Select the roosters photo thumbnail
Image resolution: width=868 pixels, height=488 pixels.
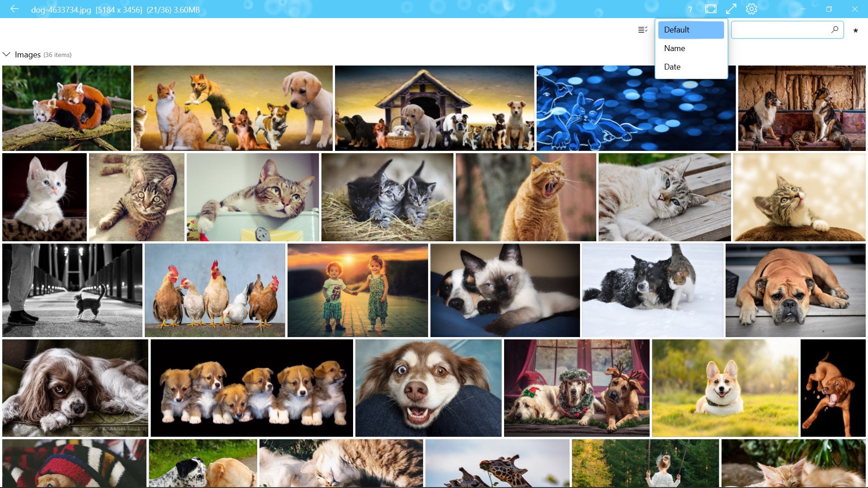pos(214,290)
